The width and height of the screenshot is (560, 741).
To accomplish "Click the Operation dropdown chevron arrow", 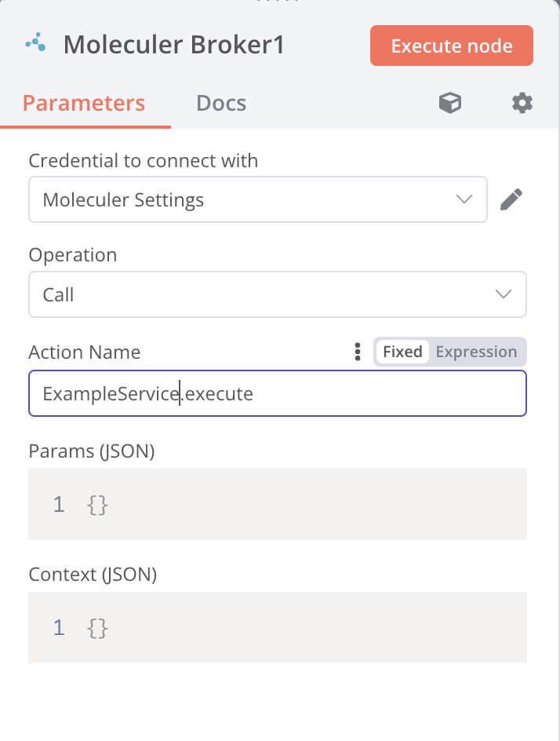I will click(x=504, y=294).
